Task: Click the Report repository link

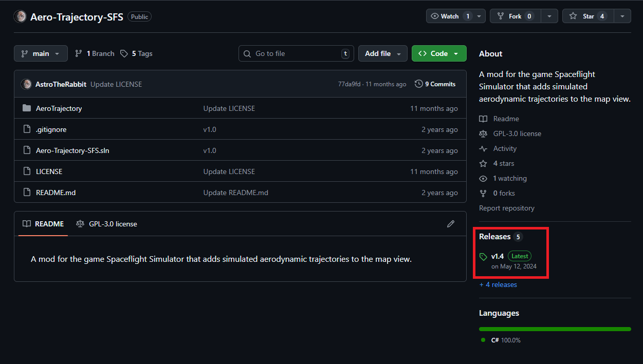Action: click(x=506, y=208)
